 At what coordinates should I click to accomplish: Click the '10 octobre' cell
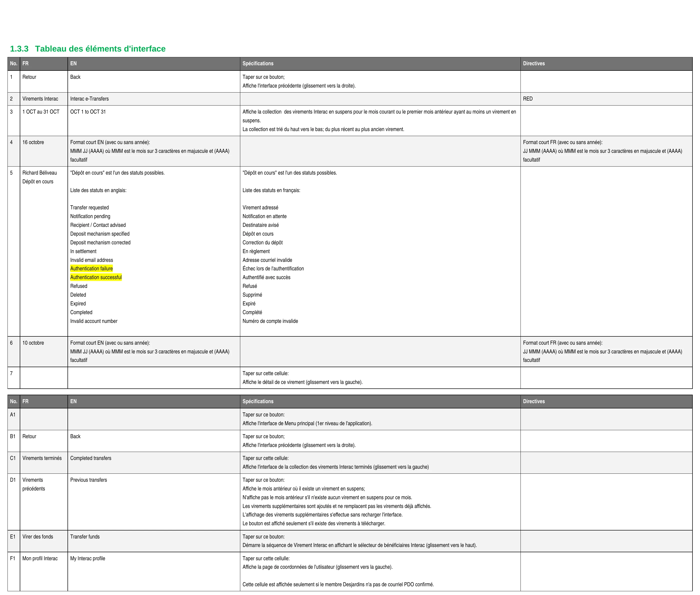click(44, 351)
